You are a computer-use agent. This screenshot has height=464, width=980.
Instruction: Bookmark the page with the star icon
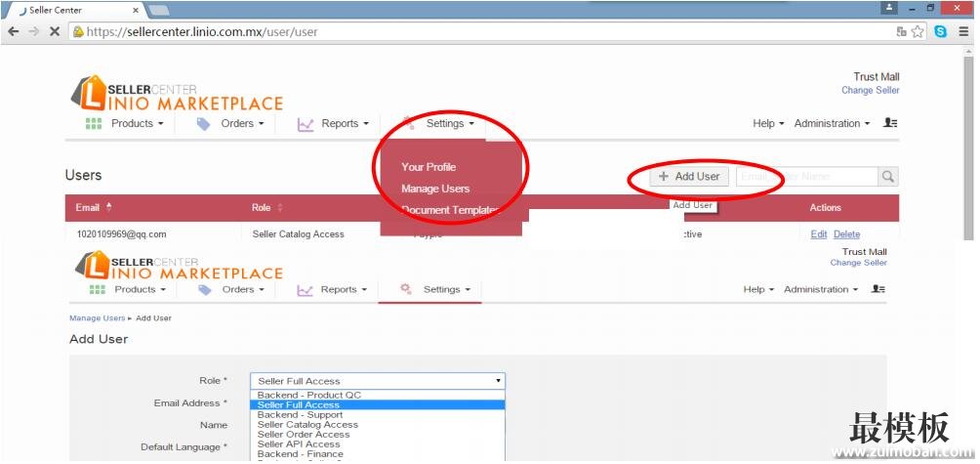tap(918, 31)
